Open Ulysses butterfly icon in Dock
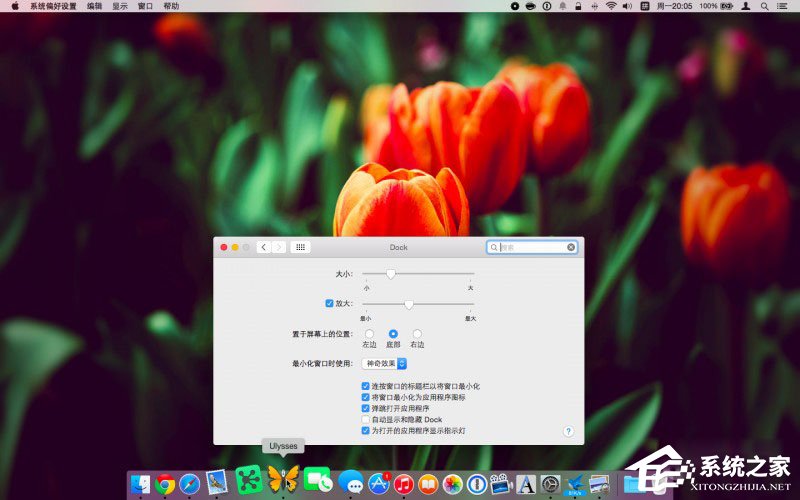Image resolution: width=800 pixels, height=500 pixels. (283, 478)
